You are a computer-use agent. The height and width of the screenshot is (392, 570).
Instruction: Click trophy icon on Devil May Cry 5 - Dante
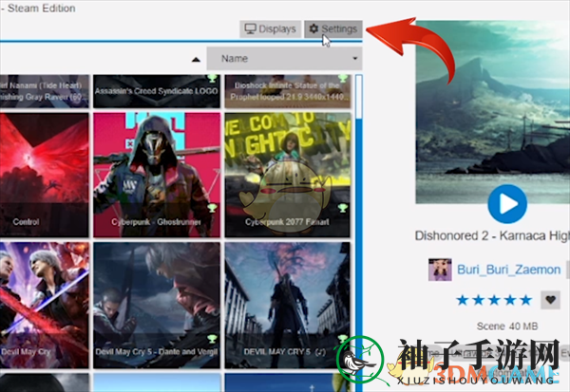pyautogui.click(x=212, y=339)
